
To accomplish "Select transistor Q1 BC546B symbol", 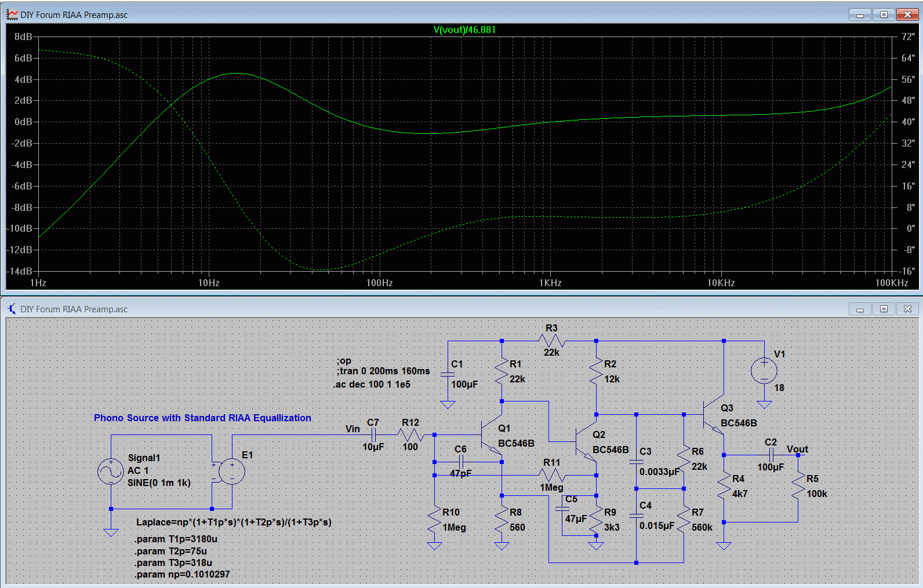I will [x=492, y=434].
